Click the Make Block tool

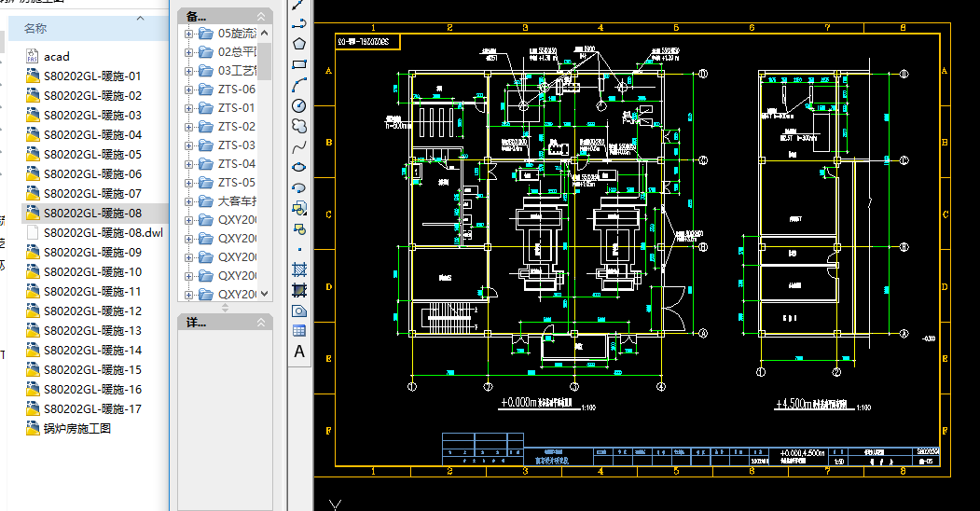point(299,228)
